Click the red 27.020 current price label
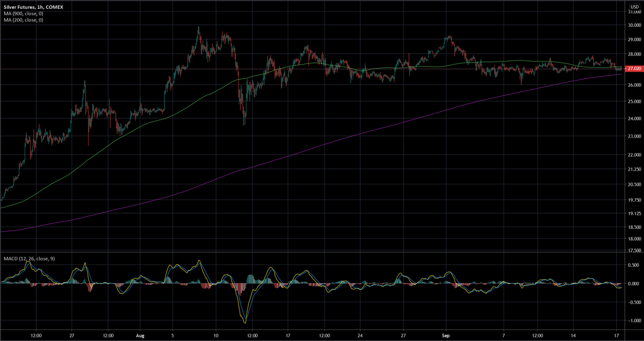Viewport: 644px width, 341px height. (634, 69)
